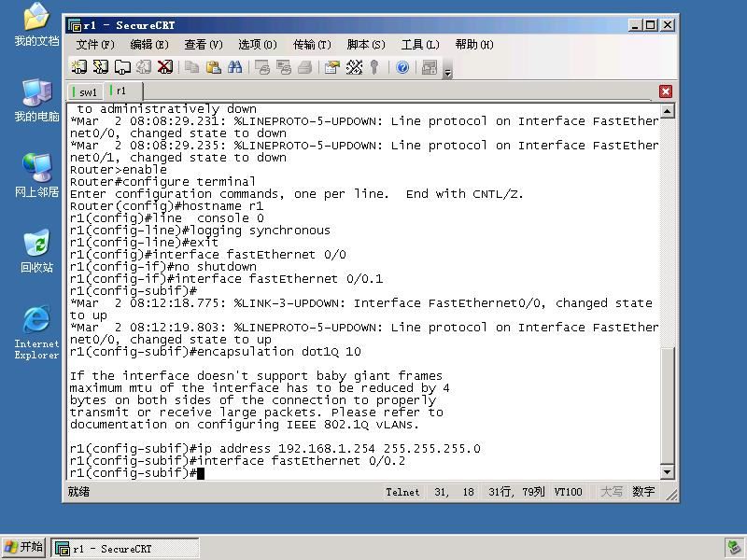Click 'encapsulation dot1Q 10' command text
This screenshot has height=560, width=747.
pyautogui.click(x=278, y=352)
